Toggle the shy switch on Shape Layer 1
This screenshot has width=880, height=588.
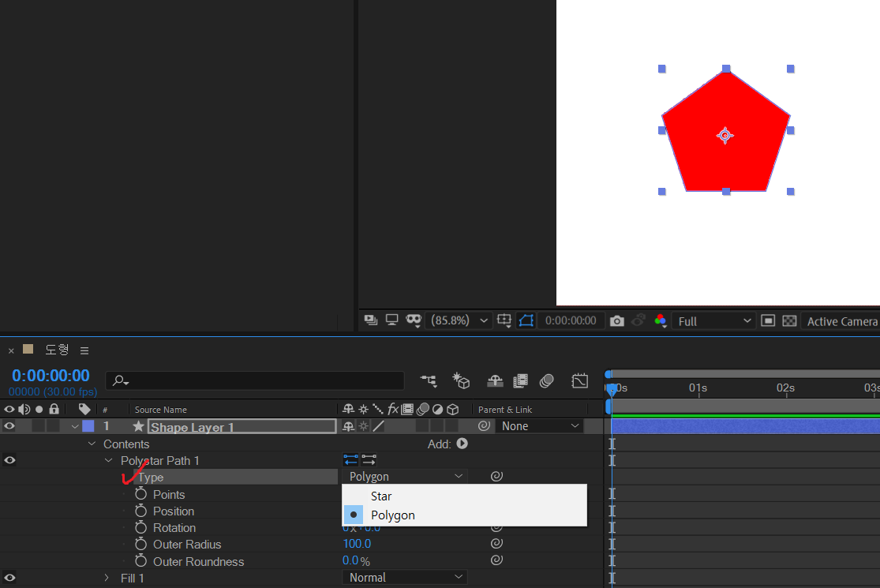pyautogui.click(x=349, y=426)
